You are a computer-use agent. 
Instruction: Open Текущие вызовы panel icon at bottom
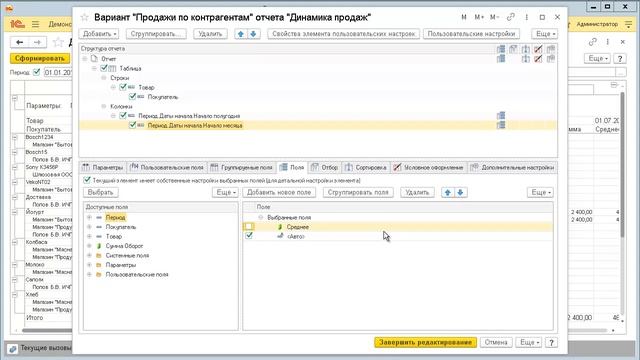tap(13, 349)
